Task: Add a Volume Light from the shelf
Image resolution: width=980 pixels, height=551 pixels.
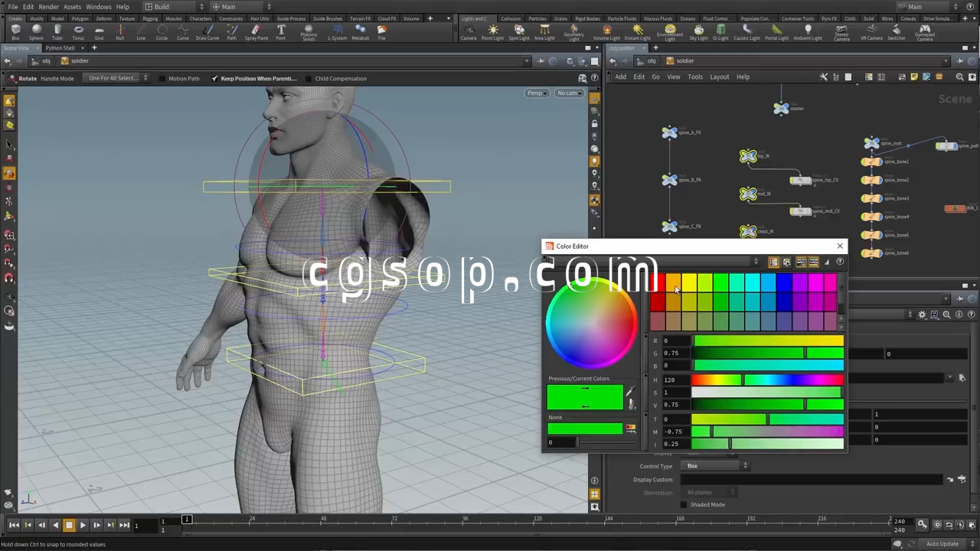Action: tap(607, 32)
